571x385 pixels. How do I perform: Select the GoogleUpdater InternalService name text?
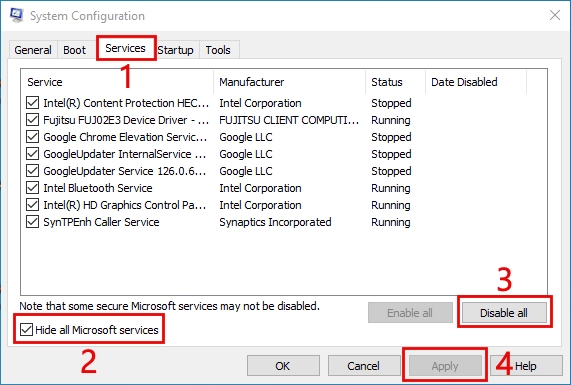tap(125, 154)
